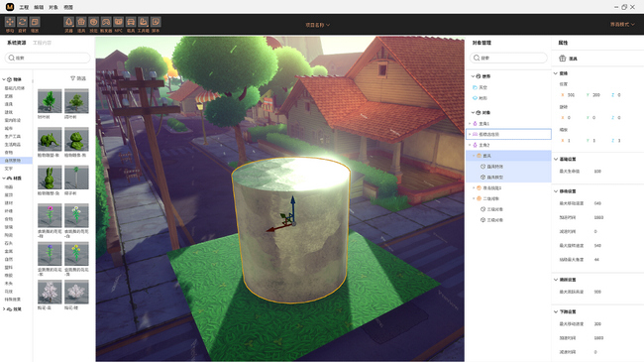
Task: Collapse the 变换 transform section
Action: pos(556,73)
